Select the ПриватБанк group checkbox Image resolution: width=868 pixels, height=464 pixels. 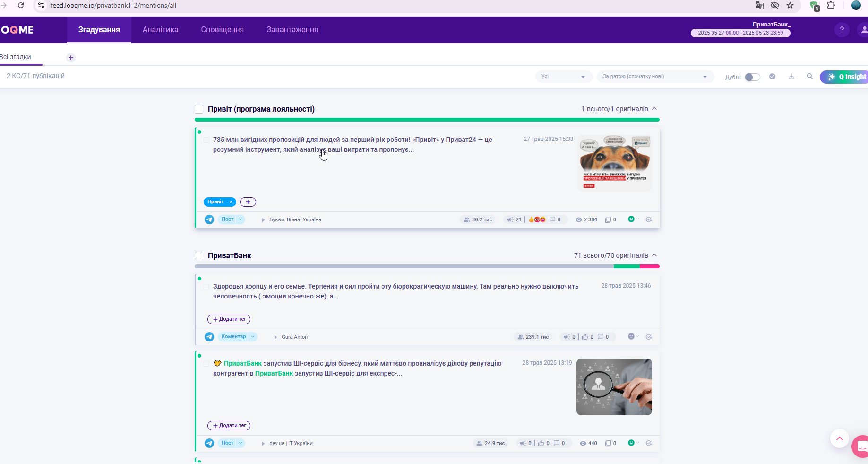pos(199,256)
